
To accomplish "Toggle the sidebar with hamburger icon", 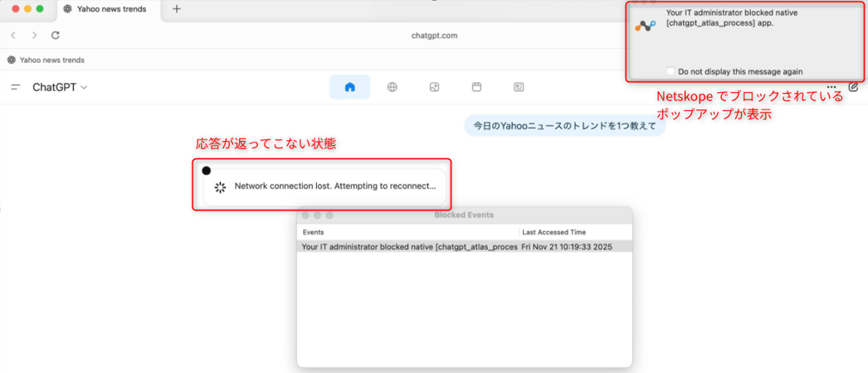I will pyautogui.click(x=16, y=87).
